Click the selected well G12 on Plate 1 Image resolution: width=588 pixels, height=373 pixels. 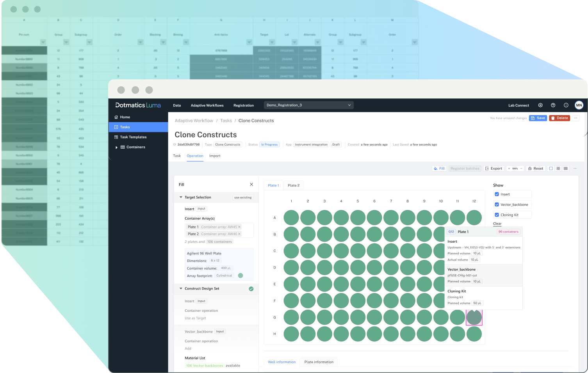pyautogui.click(x=474, y=318)
